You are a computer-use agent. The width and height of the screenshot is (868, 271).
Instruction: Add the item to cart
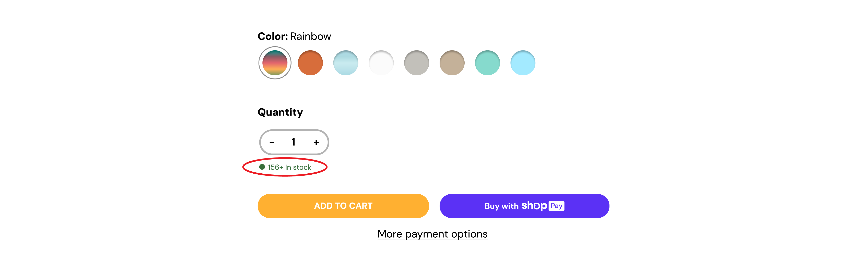[343, 206]
